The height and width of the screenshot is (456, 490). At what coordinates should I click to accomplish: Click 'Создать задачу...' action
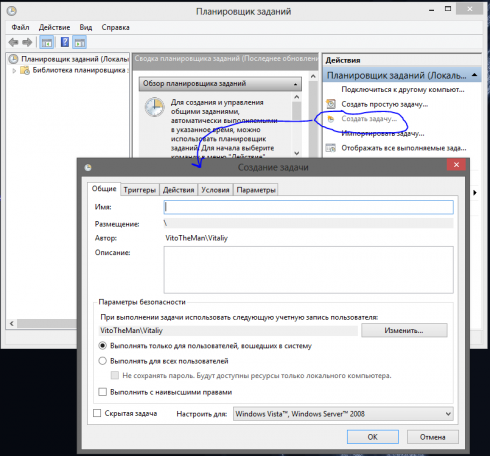pos(369,119)
